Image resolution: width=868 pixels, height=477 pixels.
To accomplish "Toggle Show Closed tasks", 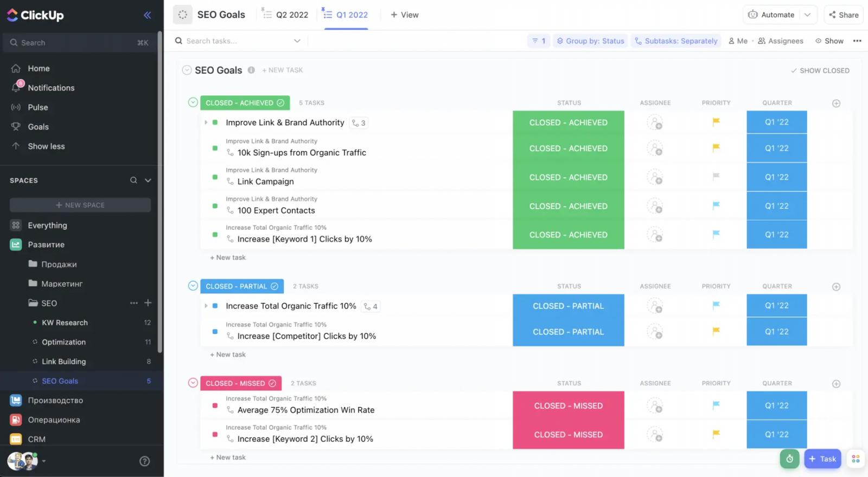I will click(820, 70).
